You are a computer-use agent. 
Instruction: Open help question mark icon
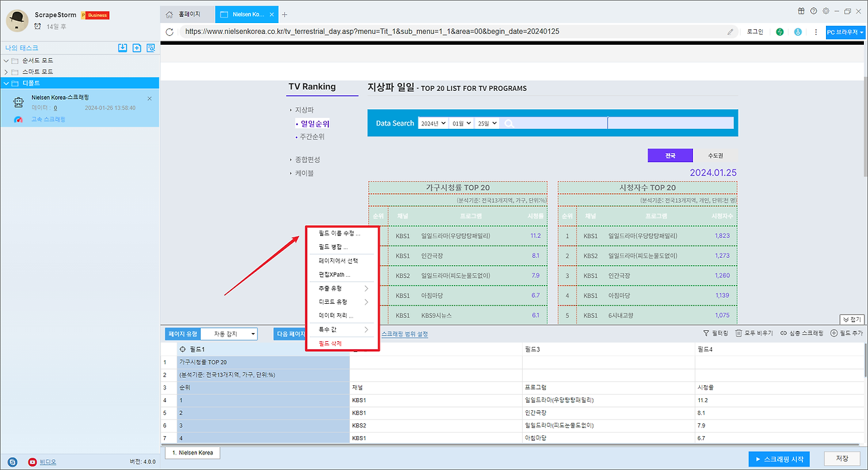coord(813,11)
